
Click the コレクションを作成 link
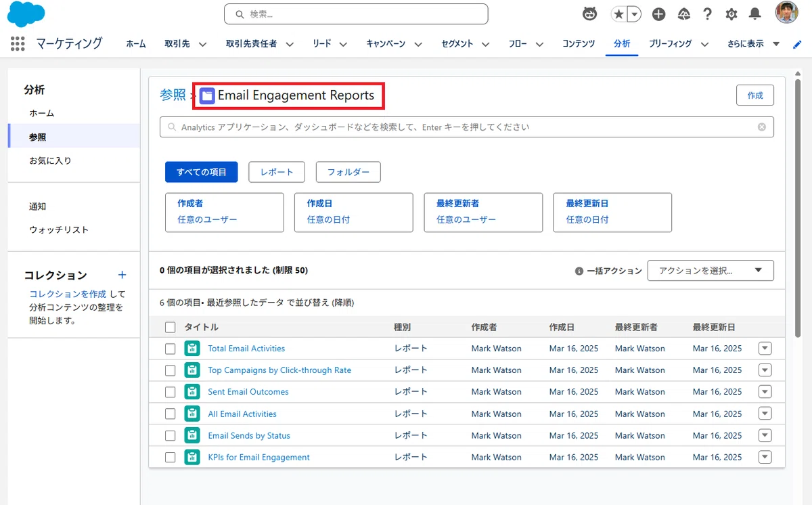coord(68,294)
